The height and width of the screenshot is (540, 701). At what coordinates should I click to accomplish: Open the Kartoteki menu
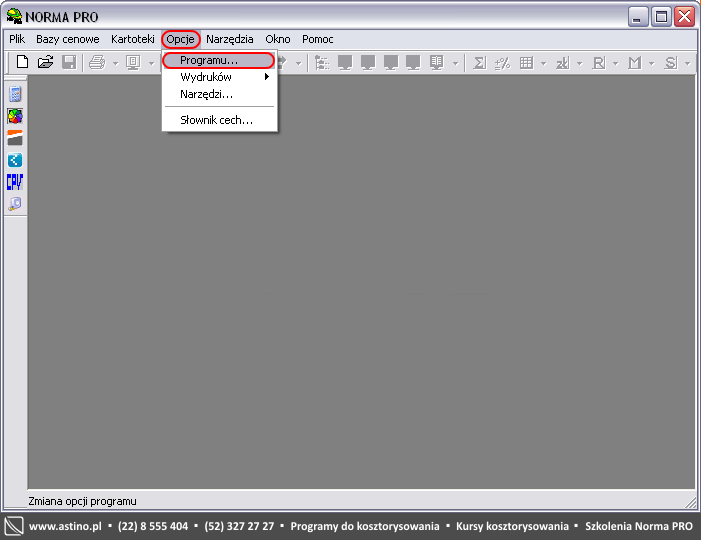(x=133, y=39)
